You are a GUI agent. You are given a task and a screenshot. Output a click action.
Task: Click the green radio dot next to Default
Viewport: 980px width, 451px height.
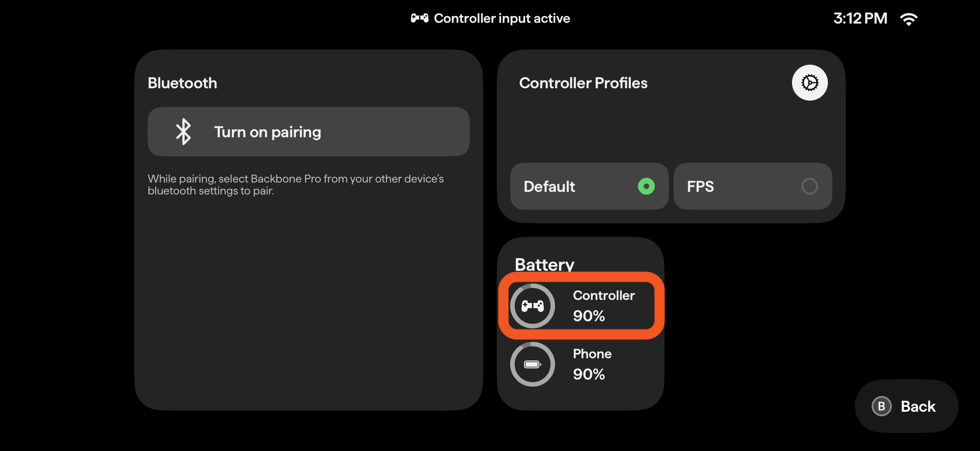(646, 186)
